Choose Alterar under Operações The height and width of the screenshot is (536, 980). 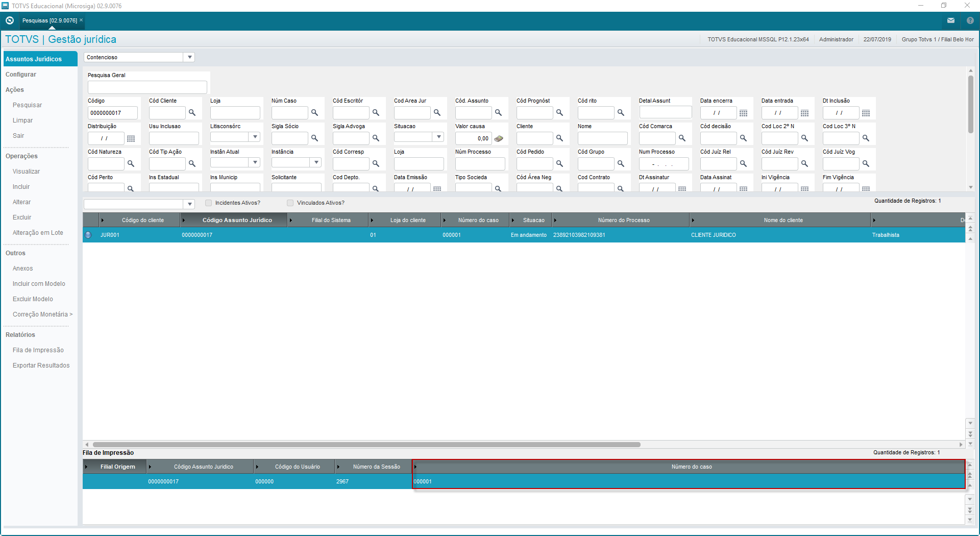tap(22, 202)
